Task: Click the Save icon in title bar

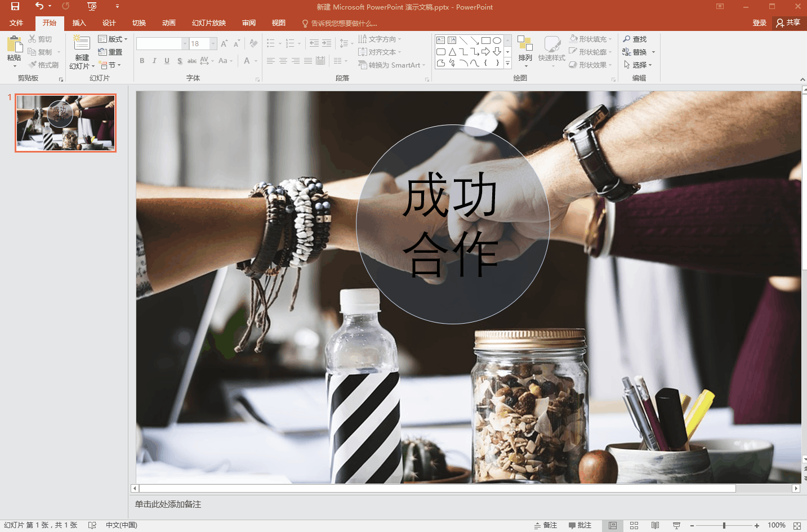Action: [15, 7]
